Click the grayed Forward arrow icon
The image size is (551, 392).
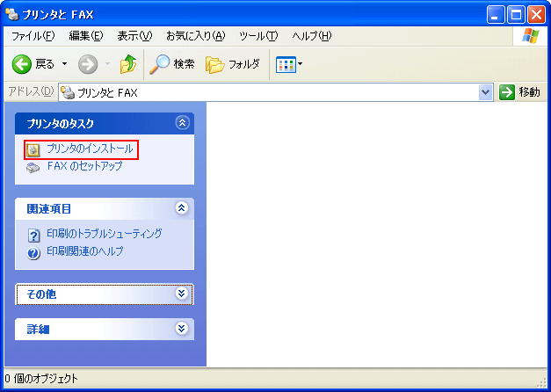point(88,64)
